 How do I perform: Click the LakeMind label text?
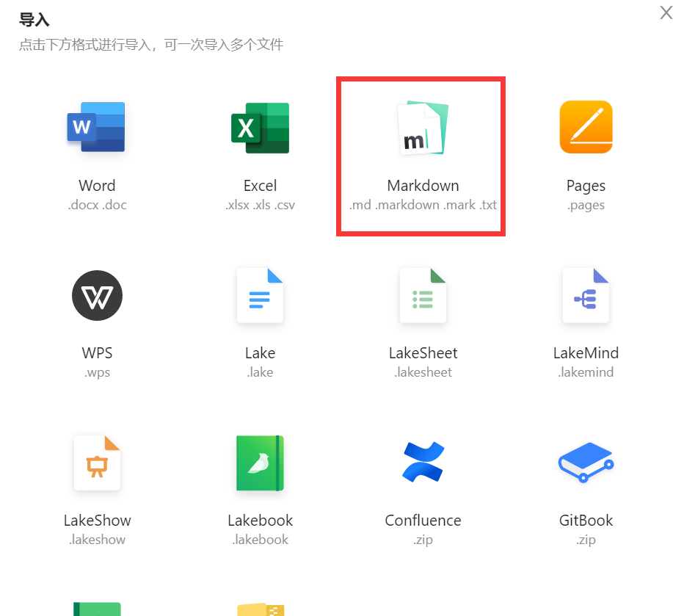pyautogui.click(x=586, y=353)
